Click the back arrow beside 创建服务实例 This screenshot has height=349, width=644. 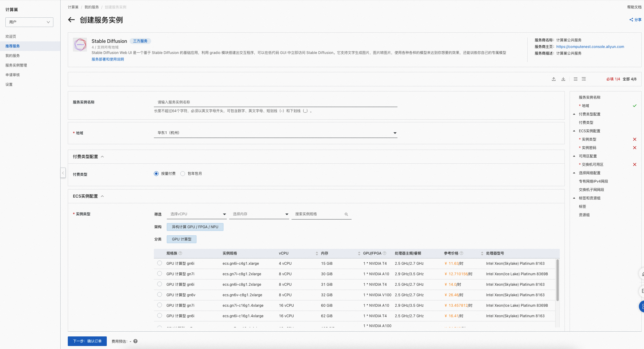pyautogui.click(x=71, y=20)
